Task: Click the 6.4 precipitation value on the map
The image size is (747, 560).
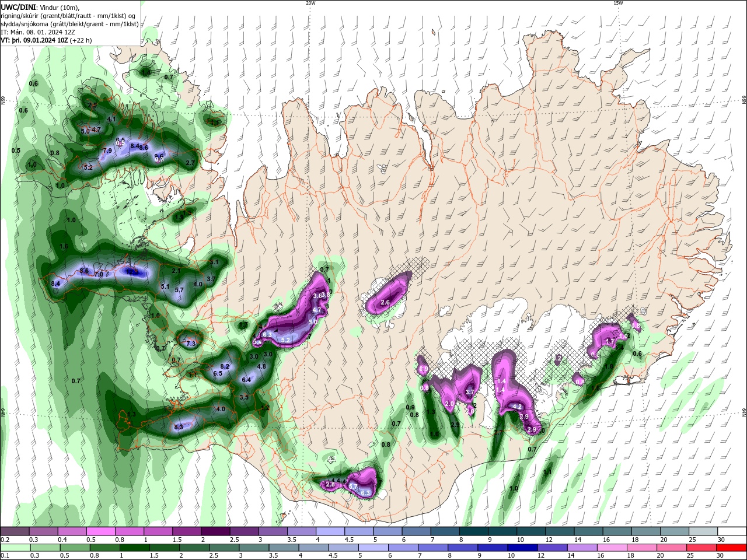Action: [x=246, y=380]
